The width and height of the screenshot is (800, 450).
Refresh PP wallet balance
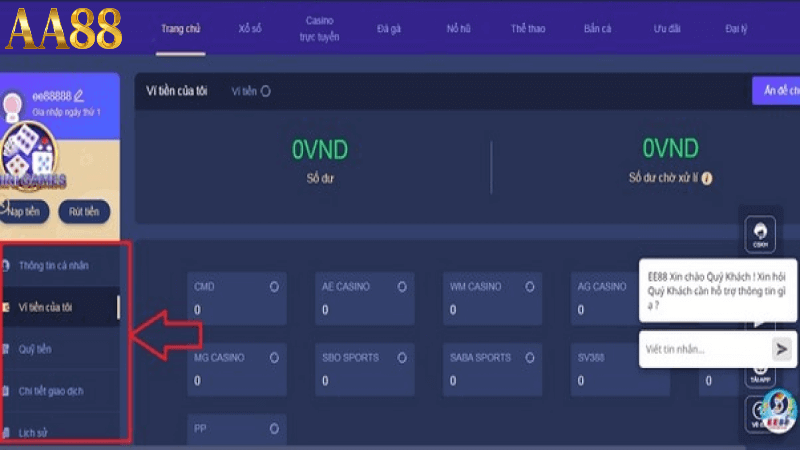click(x=274, y=429)
